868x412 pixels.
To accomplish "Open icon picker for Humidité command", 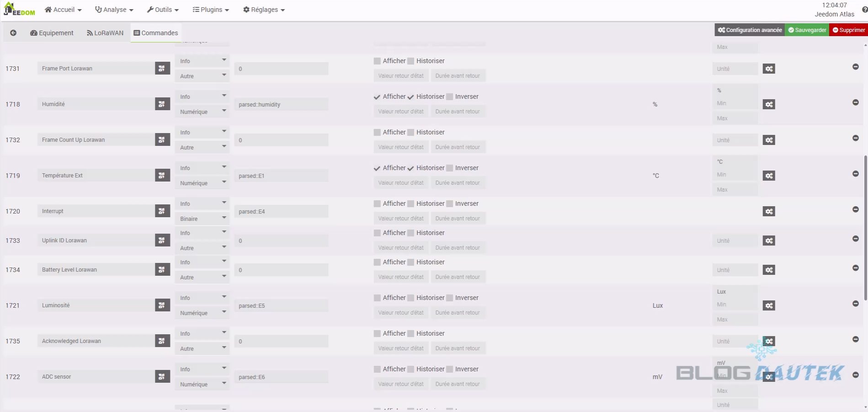I will 162,104.
